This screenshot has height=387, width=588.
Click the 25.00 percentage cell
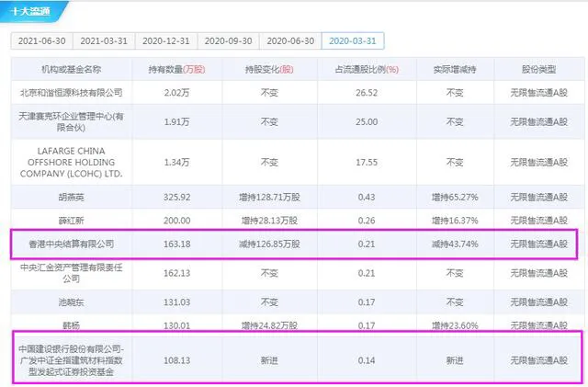point(367,121)
